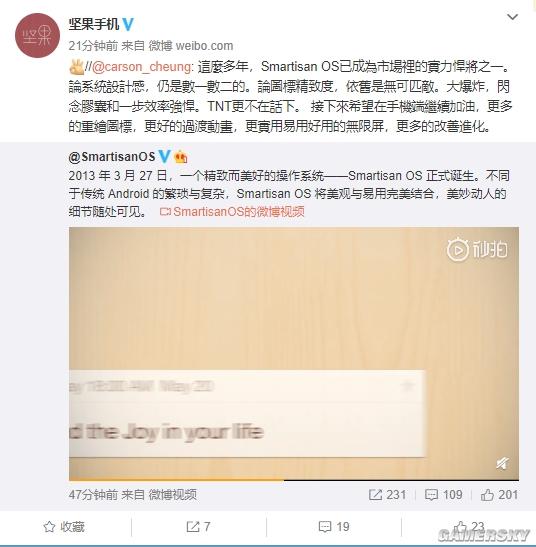Click the 秒拍 logo on the video
This screenshot has width=536, height=547.
[477, 249]
